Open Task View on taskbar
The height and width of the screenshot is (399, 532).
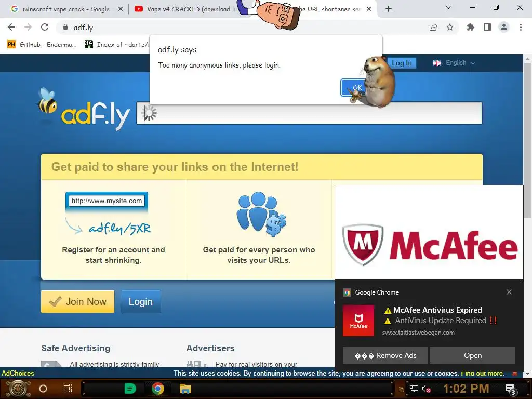(x=68, y=389)
